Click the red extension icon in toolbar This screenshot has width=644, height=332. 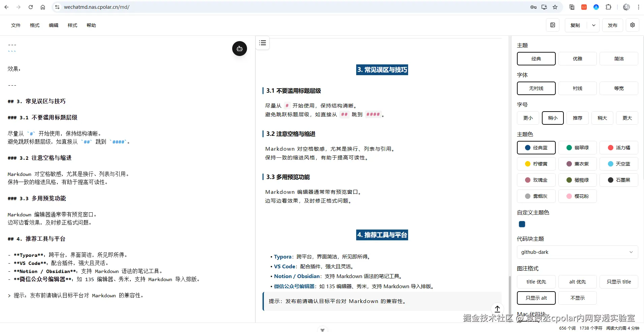pos(584,7)
